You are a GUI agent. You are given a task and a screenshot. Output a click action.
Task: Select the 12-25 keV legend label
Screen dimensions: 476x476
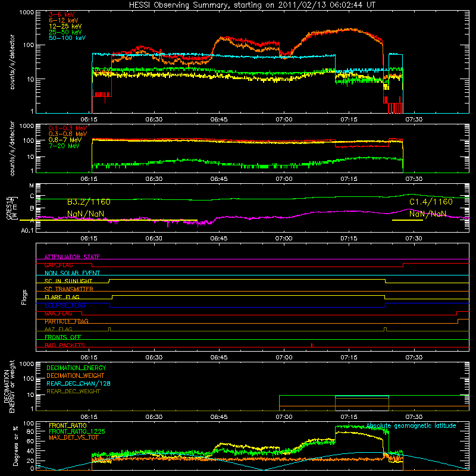[x=65, y=26]
